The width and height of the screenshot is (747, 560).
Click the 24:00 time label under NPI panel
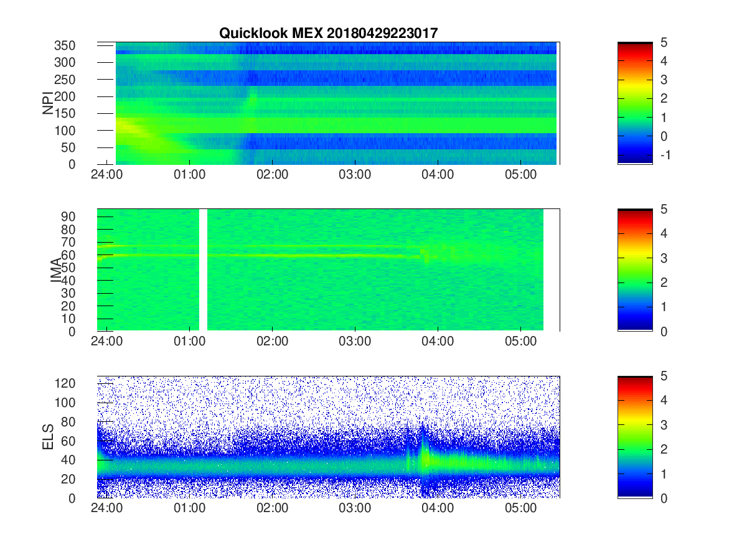coord(106,175)
